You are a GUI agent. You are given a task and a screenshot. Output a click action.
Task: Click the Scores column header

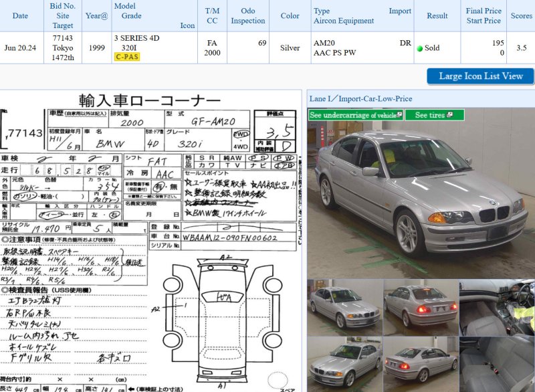(522, 15)
